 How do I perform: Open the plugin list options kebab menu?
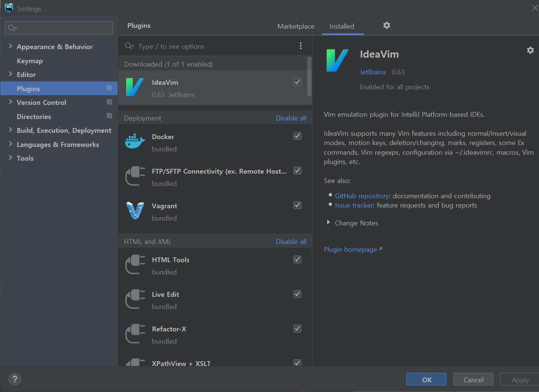(x=301, y=46)
